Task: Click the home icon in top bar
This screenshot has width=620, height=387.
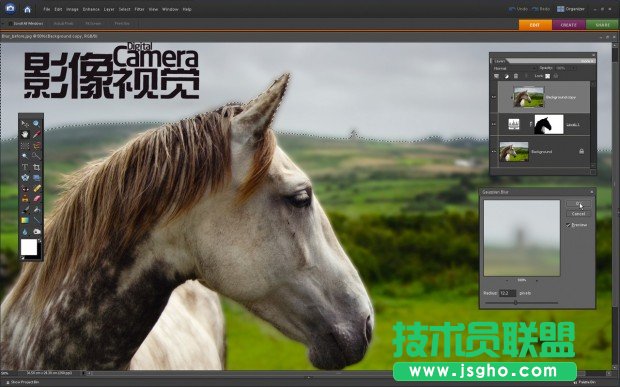Action: tap(27, 9)
